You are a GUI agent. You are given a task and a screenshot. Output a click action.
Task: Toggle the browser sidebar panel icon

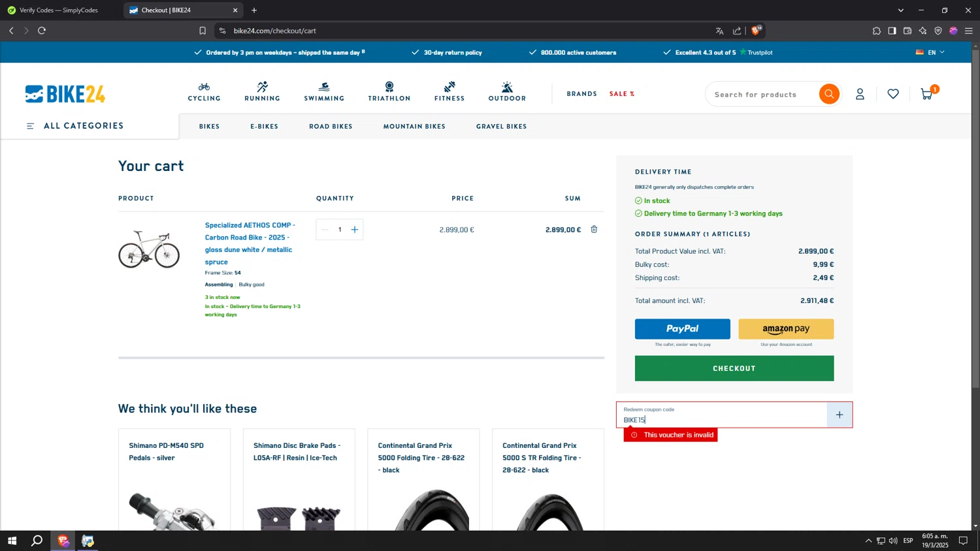click(892, 31)
